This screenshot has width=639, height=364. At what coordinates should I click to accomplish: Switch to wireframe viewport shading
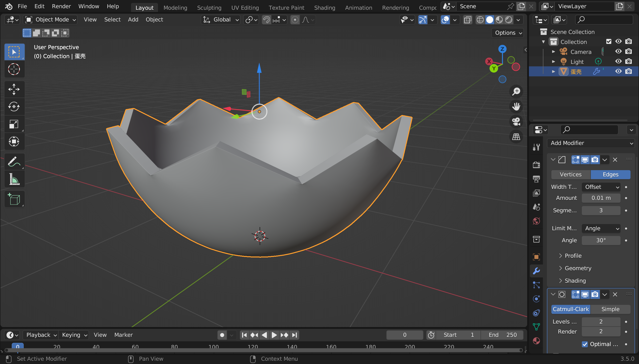(x=480, y=20)
